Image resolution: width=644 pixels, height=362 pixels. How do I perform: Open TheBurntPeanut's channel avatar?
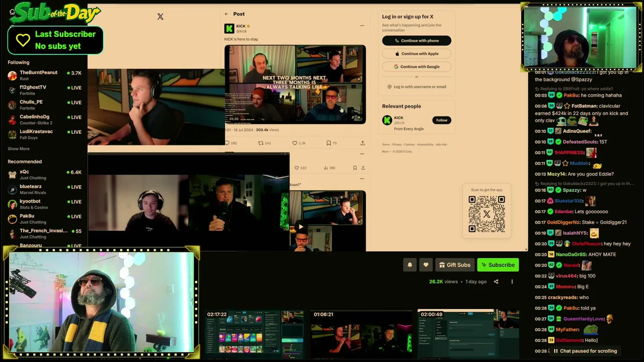(x=12, y=75)
